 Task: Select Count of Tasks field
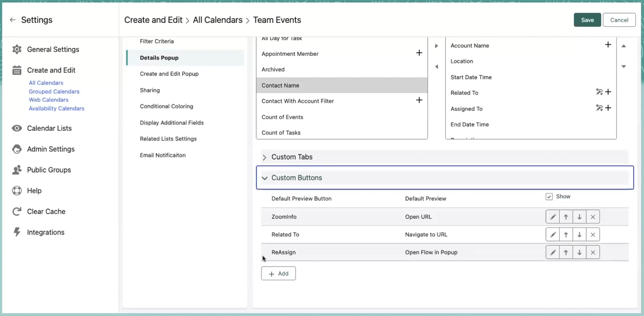pyautogui.click(x=342, y=133)
